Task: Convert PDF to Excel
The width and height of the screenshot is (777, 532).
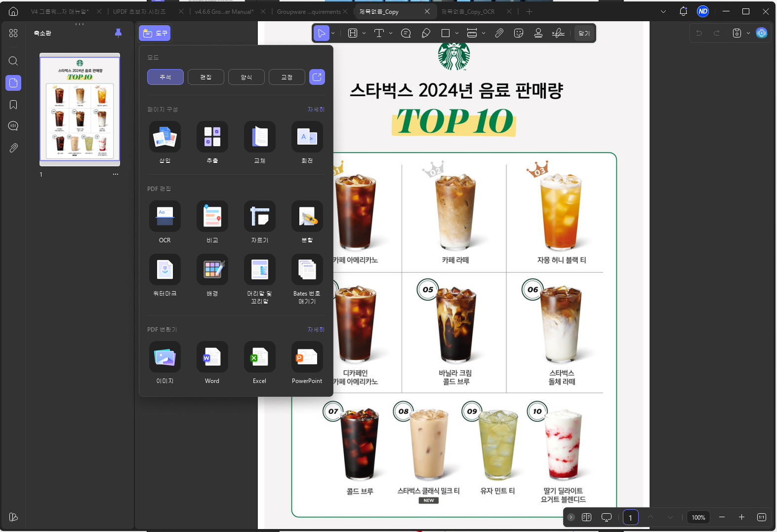Action: (260, 363)
